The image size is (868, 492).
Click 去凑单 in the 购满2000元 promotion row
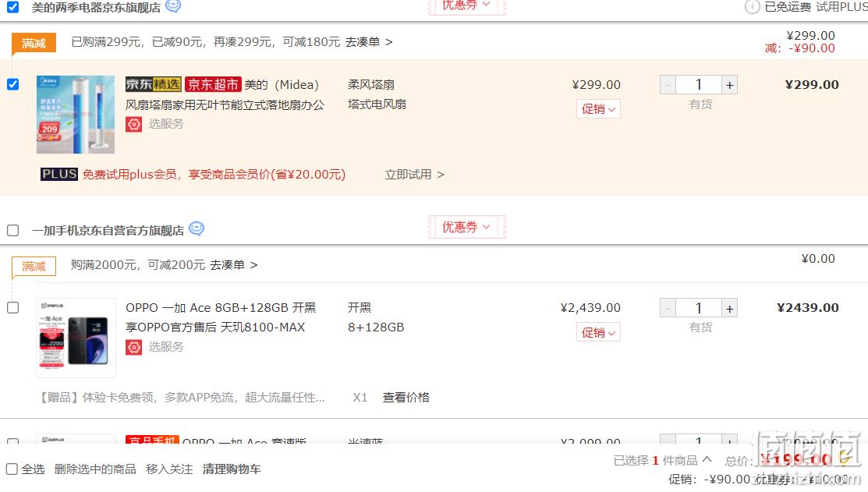234,265
